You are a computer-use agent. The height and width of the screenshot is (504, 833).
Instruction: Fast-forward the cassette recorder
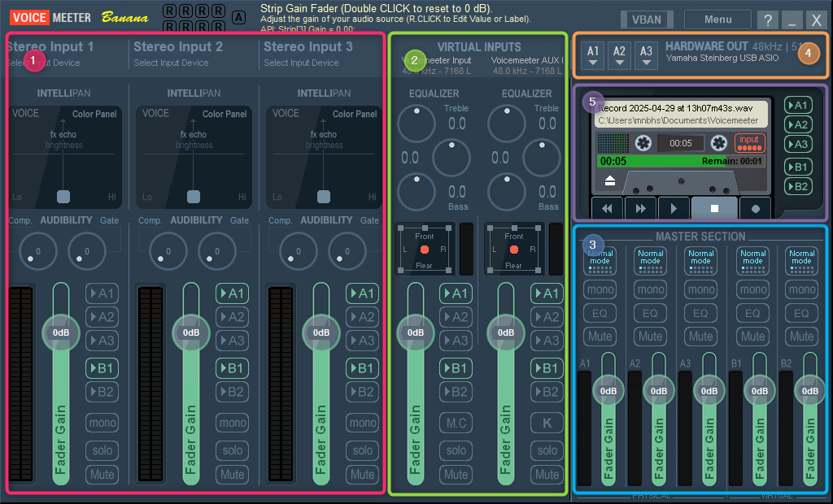641,209
